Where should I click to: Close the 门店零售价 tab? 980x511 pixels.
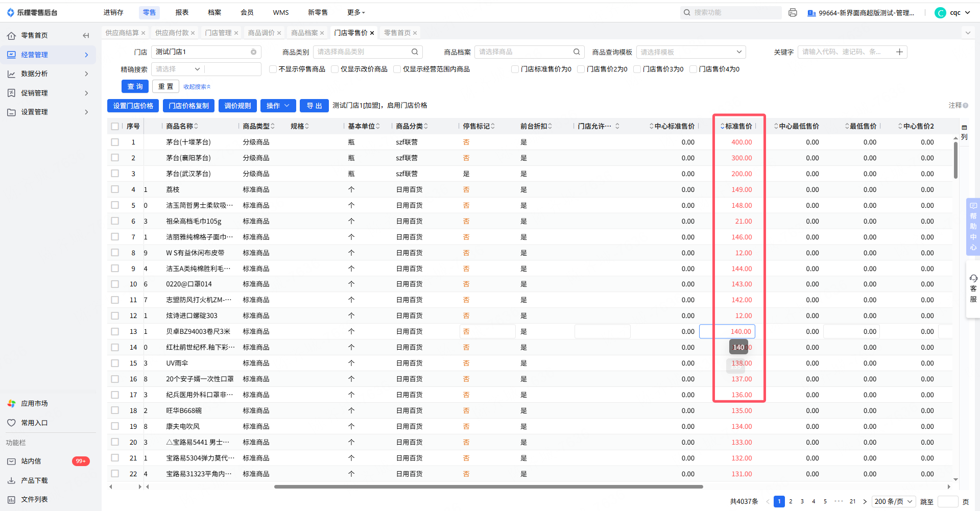372,33
